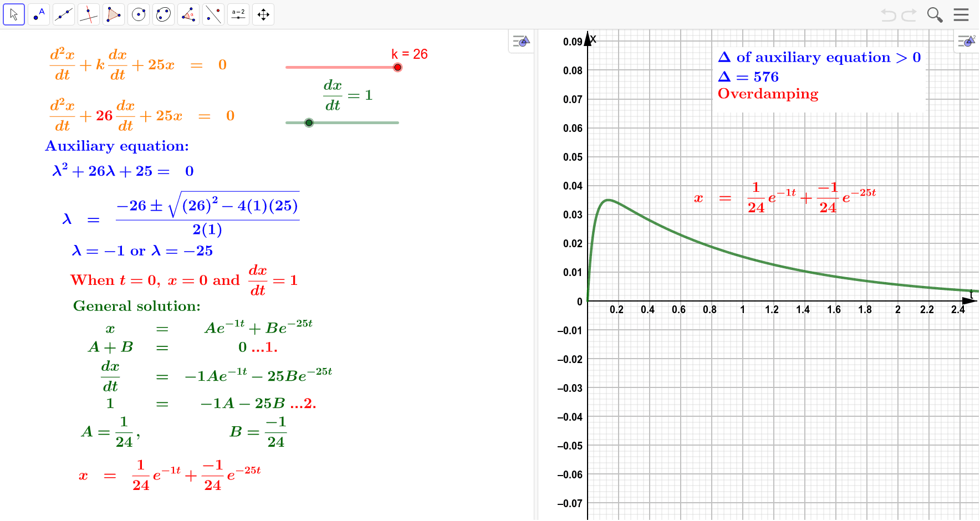Image resolution: width=980 pixels, height=521 pixels.
Task: Open the search magnifier
Action: point(935,15)
